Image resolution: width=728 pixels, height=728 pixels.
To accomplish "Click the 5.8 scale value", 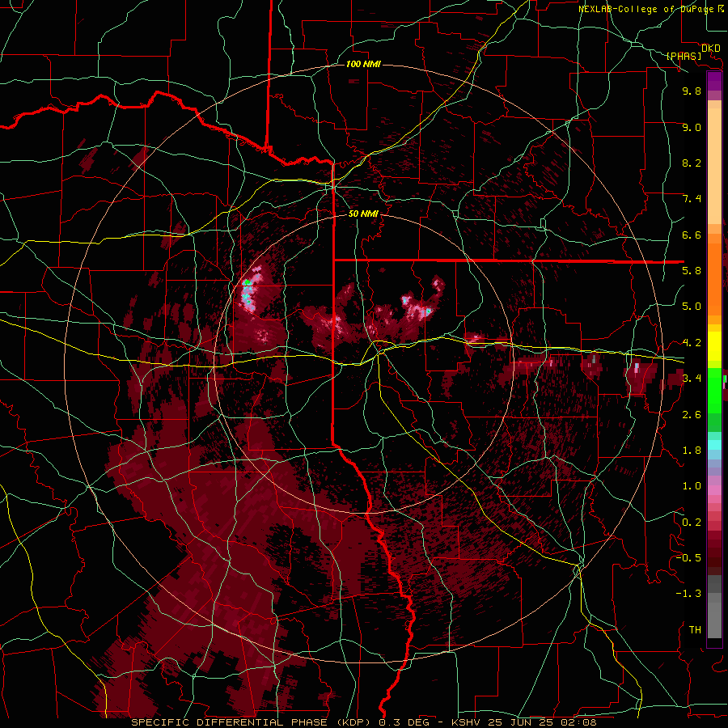I will 692,271.
